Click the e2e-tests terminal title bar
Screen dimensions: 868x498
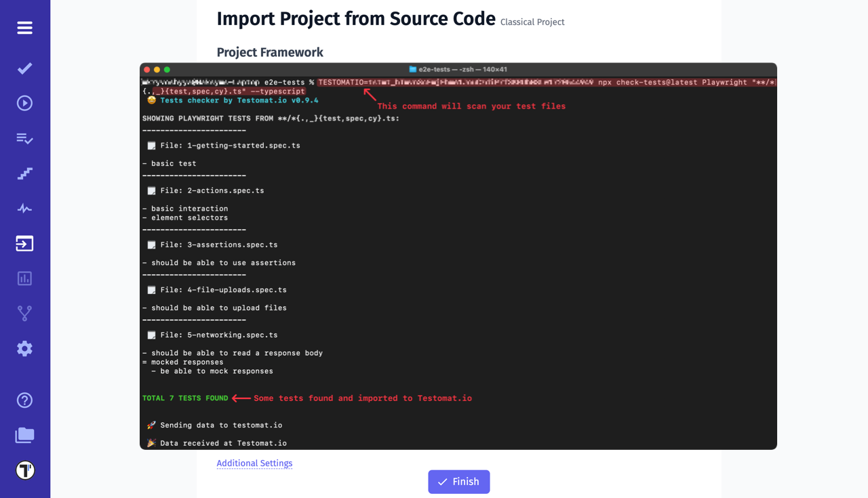[458, 68]
